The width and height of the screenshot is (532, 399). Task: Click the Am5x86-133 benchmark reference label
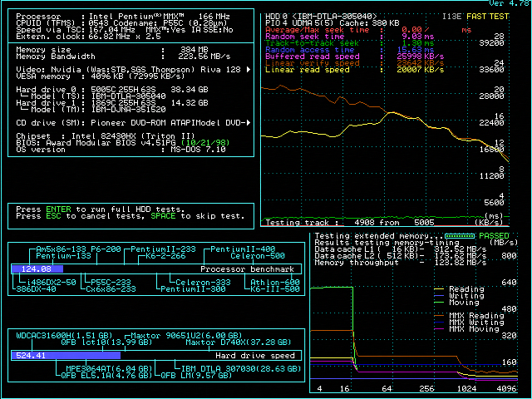click(x=61, y=249)
